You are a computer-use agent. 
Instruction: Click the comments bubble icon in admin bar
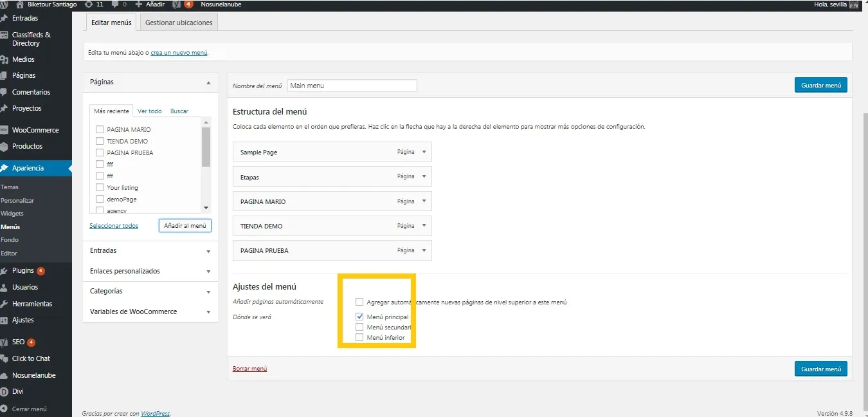point(116,5)
